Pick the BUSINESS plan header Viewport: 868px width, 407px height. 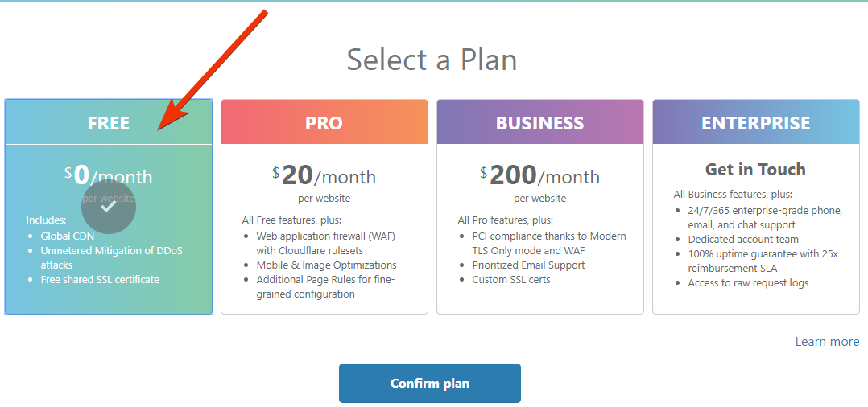pyautogui.click(x=539, y=123)
